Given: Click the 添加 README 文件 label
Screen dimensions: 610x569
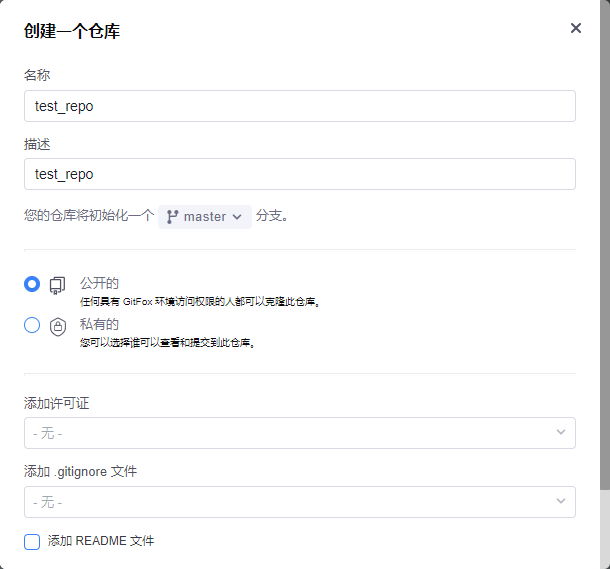Looking at the screenshot, I should tap(101, 541).
